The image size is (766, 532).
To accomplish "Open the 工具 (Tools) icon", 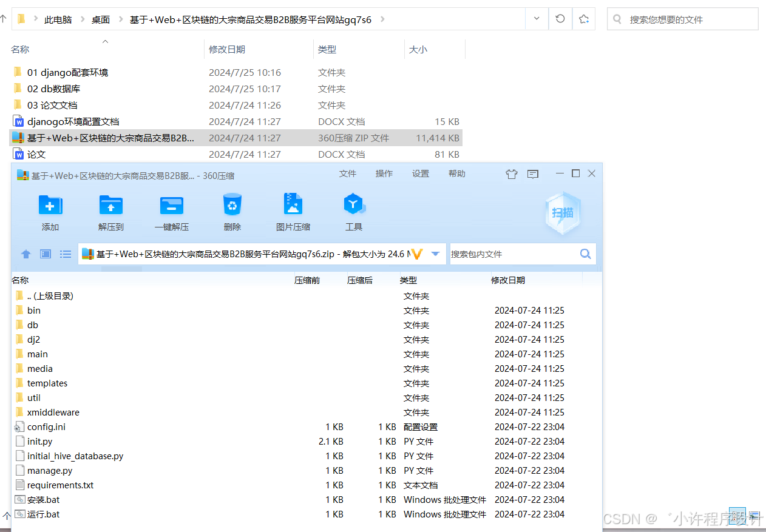I will click(x=354, y=206).
